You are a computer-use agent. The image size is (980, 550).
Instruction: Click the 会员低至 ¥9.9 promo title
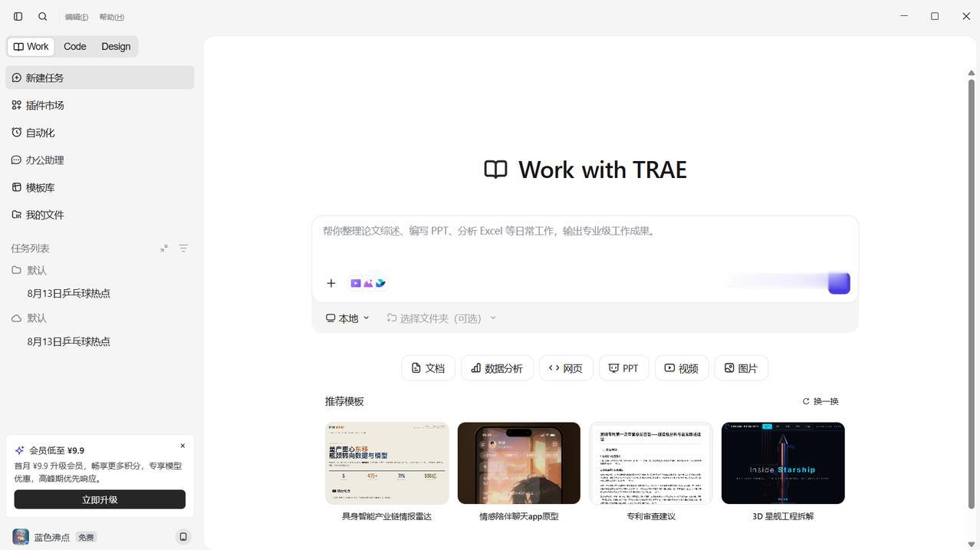(x=57, y=450)
